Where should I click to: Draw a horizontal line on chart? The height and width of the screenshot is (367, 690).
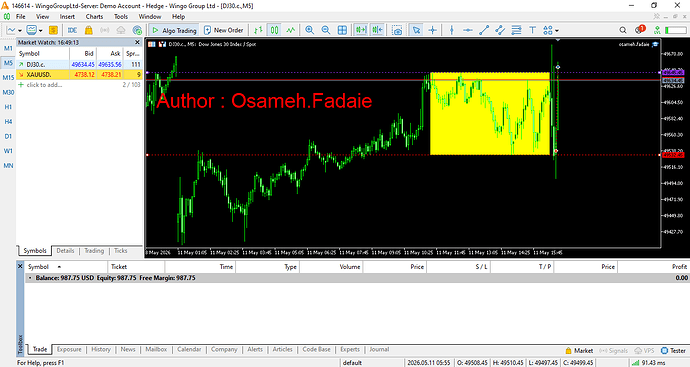pos(468,30)
